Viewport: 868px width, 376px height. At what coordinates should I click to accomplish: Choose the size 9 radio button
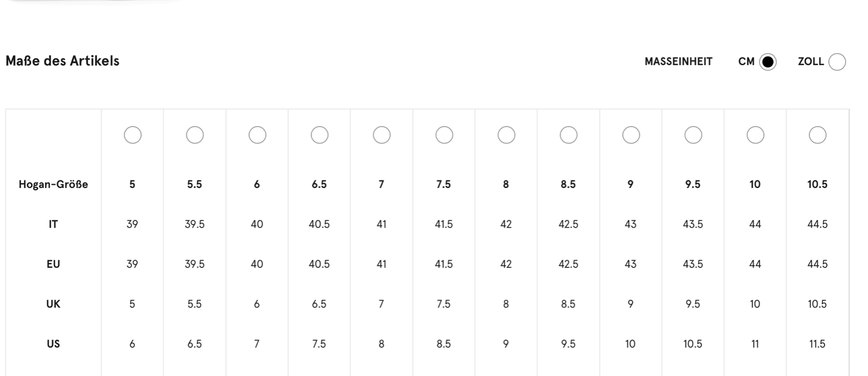631,135
